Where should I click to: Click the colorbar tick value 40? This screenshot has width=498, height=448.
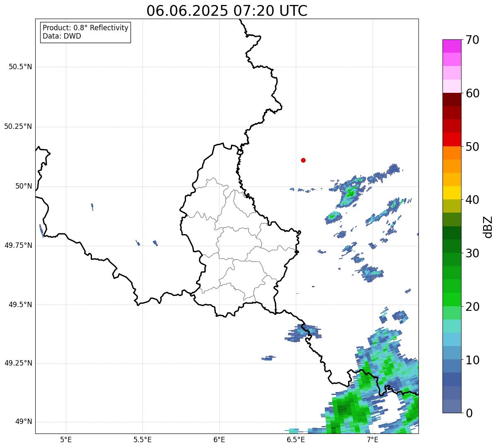[x=472, y=200]
